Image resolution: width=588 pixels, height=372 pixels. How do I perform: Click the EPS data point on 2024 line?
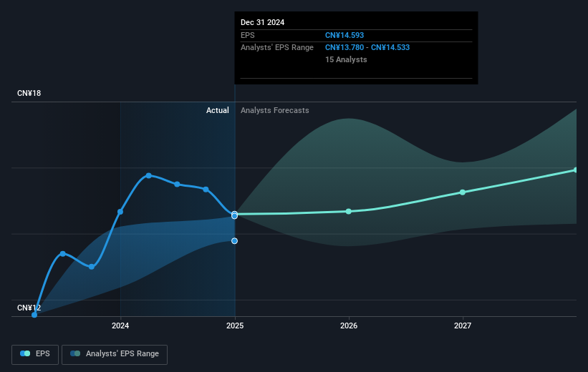[120, 212]
